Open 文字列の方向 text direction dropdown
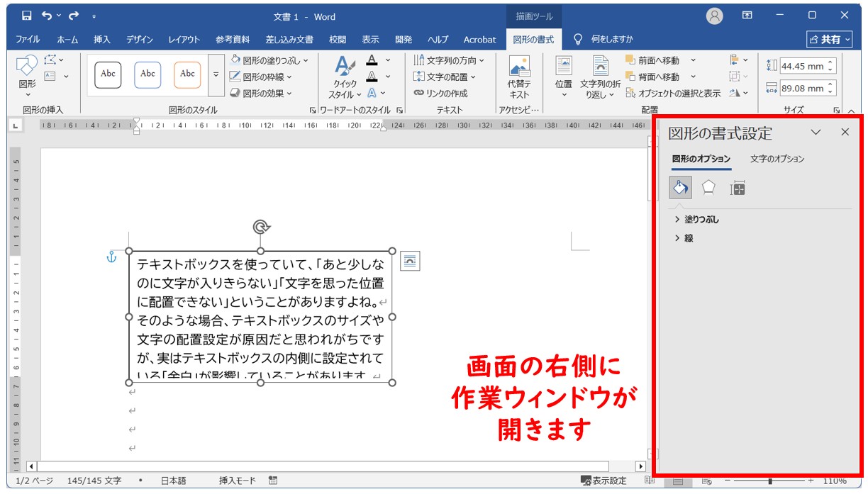This screenshot has height=494, width=868. 449,60
